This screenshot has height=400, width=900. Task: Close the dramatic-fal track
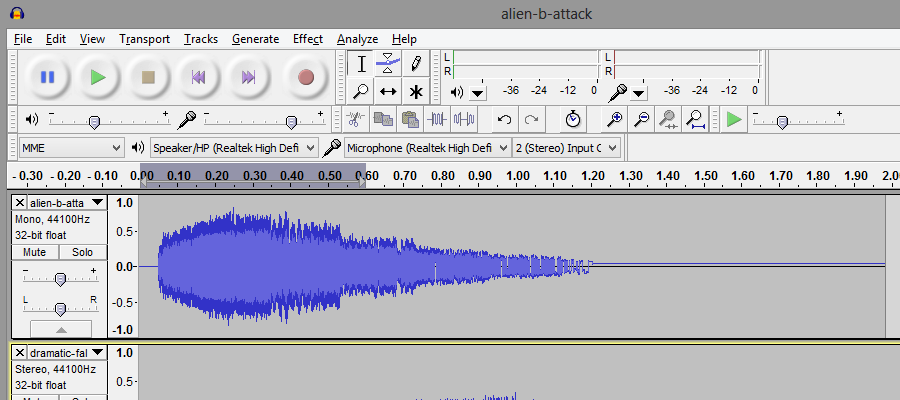pos(20,353)
